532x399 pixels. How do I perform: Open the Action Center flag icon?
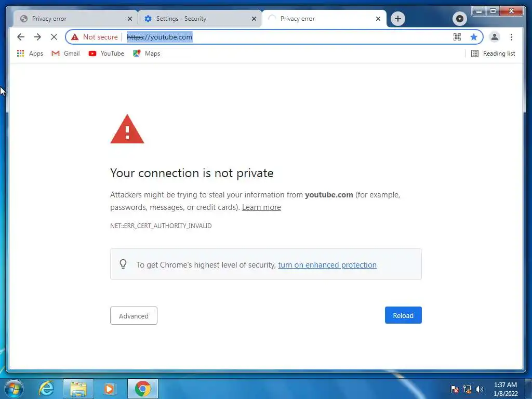455,389
